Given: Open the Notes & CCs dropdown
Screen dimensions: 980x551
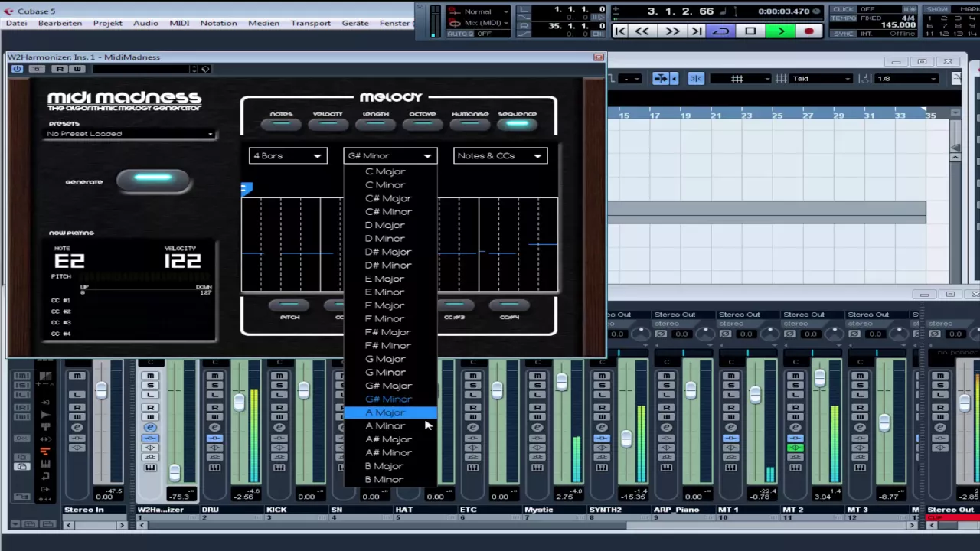Looking at the screenshot, I should coord(500,156).
